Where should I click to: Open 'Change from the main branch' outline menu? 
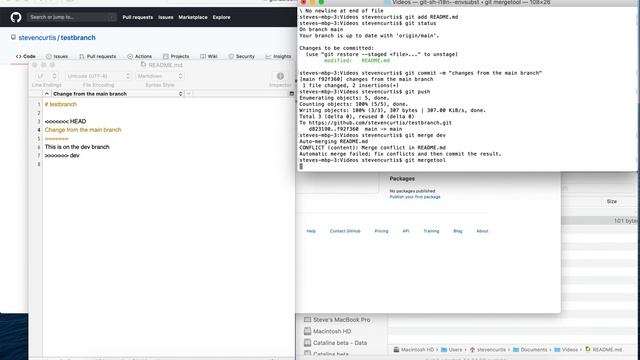118,94
